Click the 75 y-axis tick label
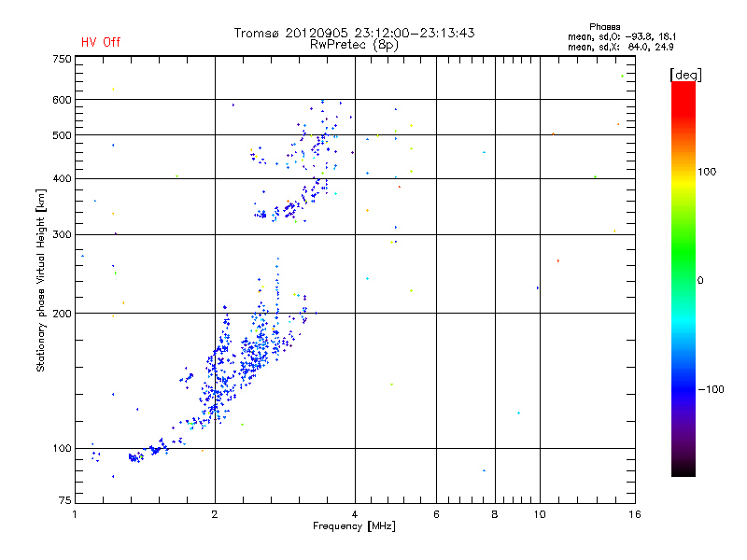This screenshot has height=560, width=747. tap(65, 500)
